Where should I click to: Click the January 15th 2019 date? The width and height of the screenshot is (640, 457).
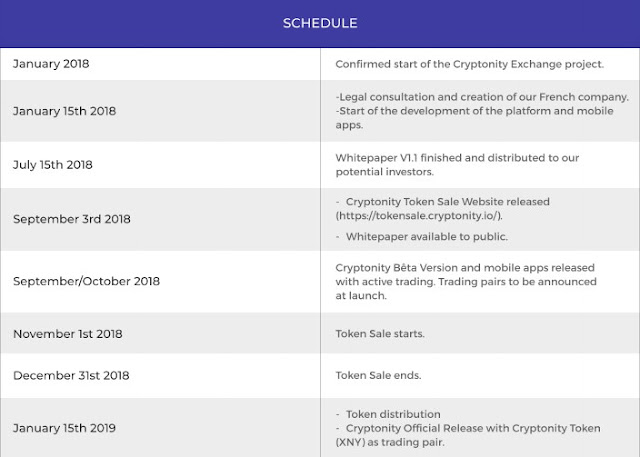[x=64, y=428]
